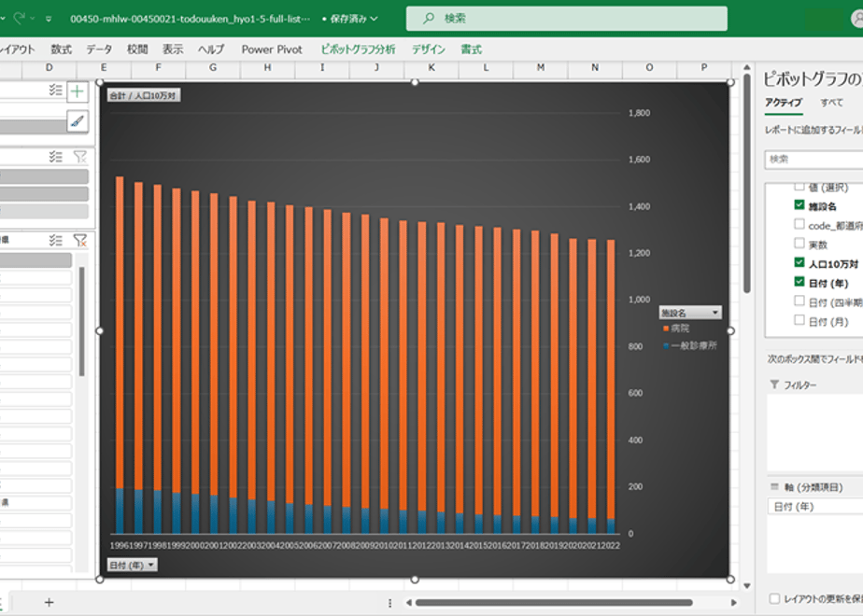Click the file name in the title bar
Viewport: 863px width, 616px height.
190,19
